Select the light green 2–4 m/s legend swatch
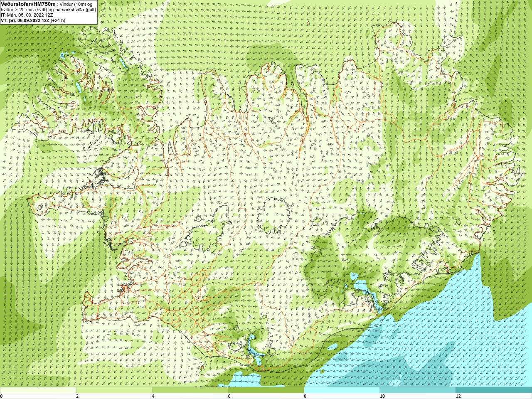This screenshot has height=399, width=532. (x=114, y=390)
